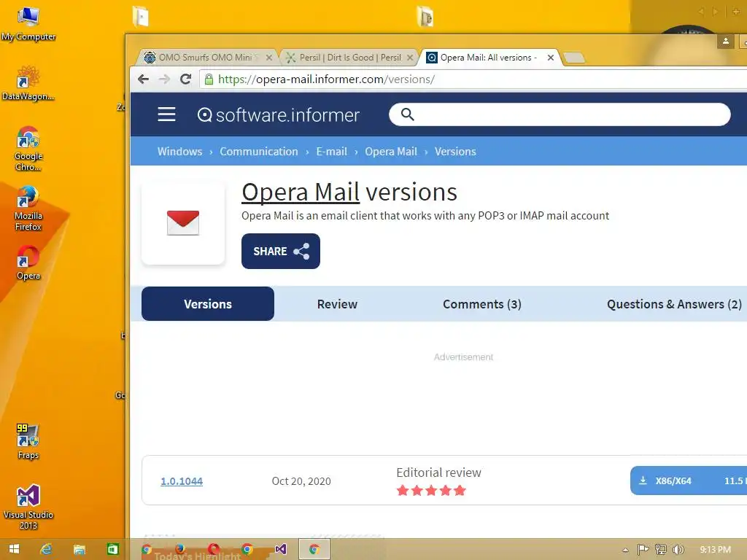Open version 1.0.1044 link
This screenshot has width=747, height=560.
pyautogui.click(x=182, y=481)
